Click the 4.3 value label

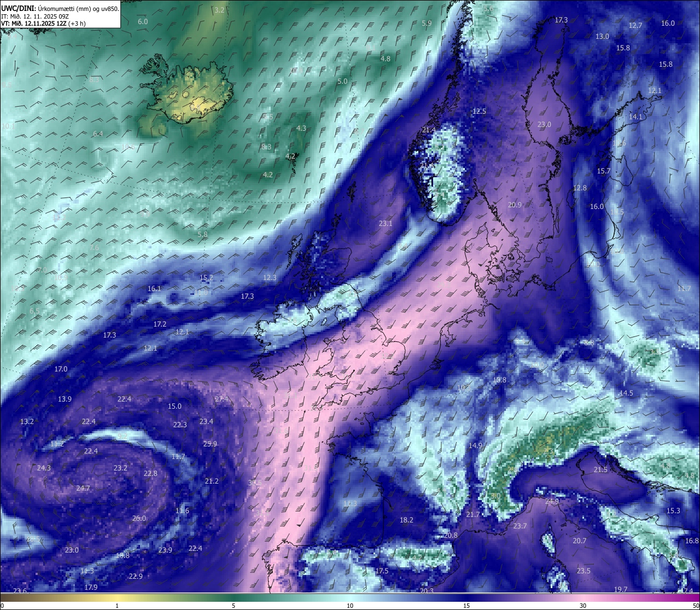(x=301, y=128)
